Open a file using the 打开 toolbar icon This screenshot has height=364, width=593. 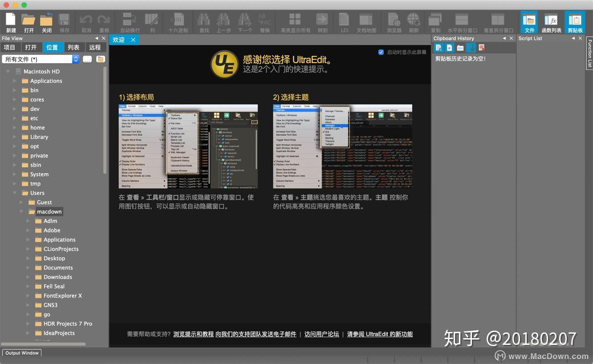click(x=28, y=21)
